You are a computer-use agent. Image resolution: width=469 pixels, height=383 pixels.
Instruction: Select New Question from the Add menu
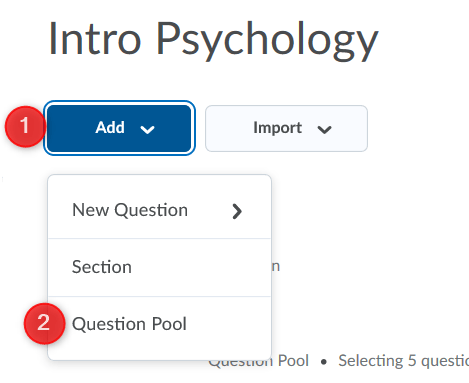coord(159,210)
